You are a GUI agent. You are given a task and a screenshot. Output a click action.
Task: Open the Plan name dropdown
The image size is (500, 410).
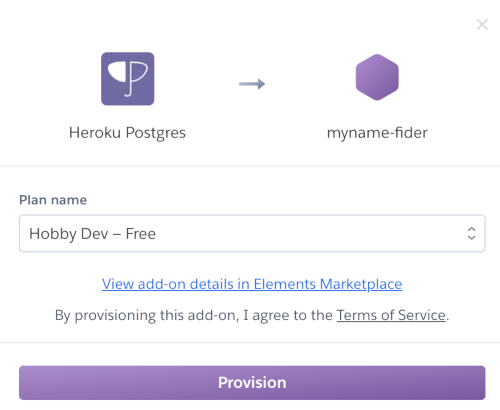click(x=252, y=233)
